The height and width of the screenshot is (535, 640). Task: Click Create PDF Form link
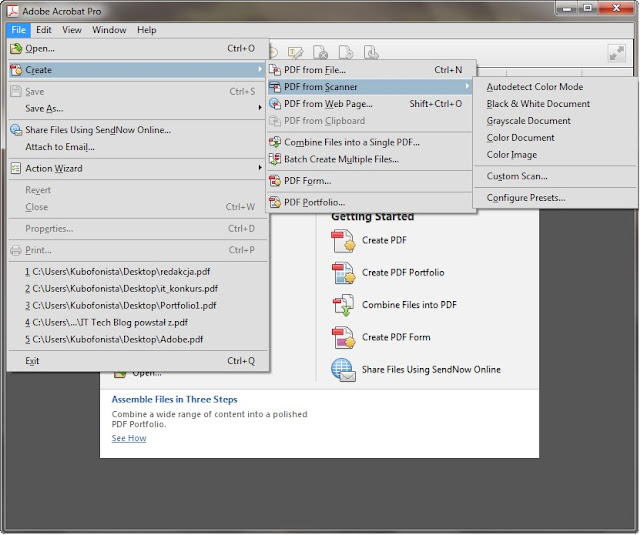pos(396,337)
